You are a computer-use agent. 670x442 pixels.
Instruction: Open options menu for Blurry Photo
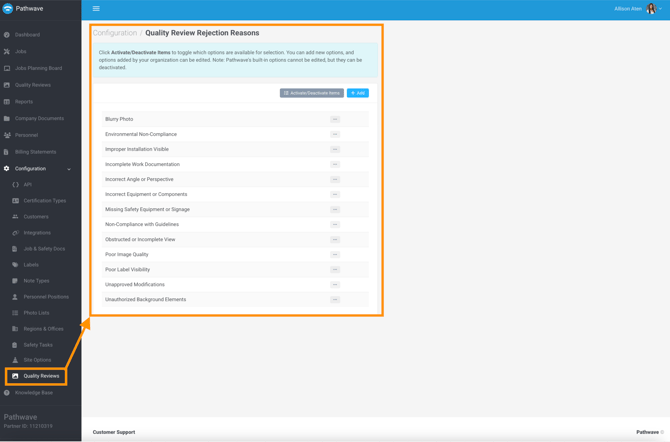point(335,119)
